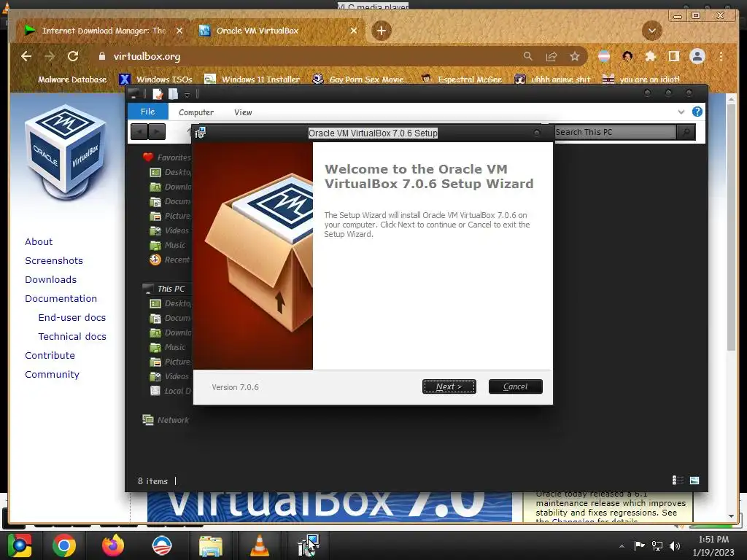Click the Search This PC field

614,133
